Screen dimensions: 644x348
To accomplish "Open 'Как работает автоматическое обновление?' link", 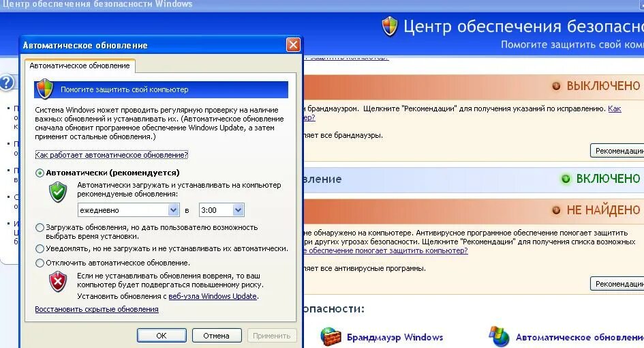I will (x=111, y=155).
